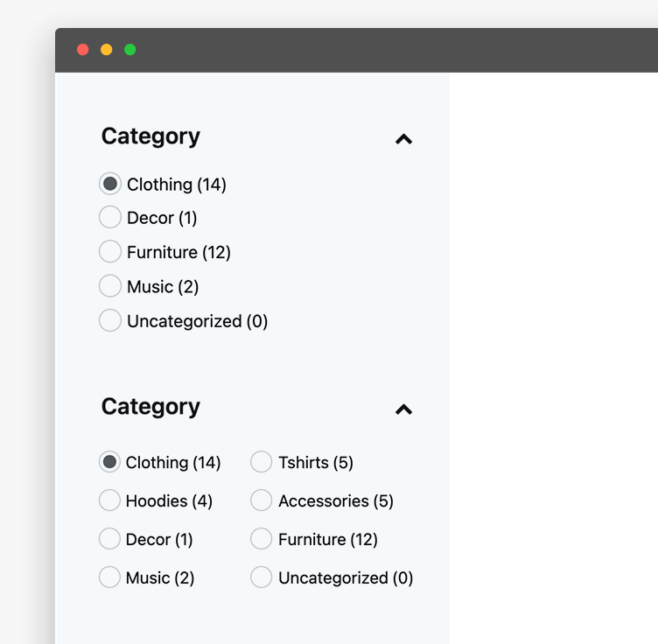Select the Hoodies (4) radio option

pos(109,500)
